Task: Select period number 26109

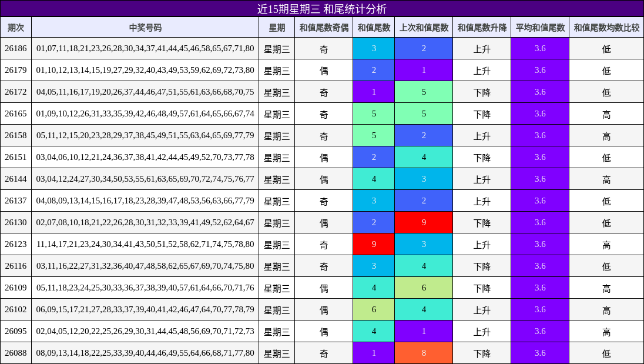Action: pyautogui.click(x=16, y=288)
